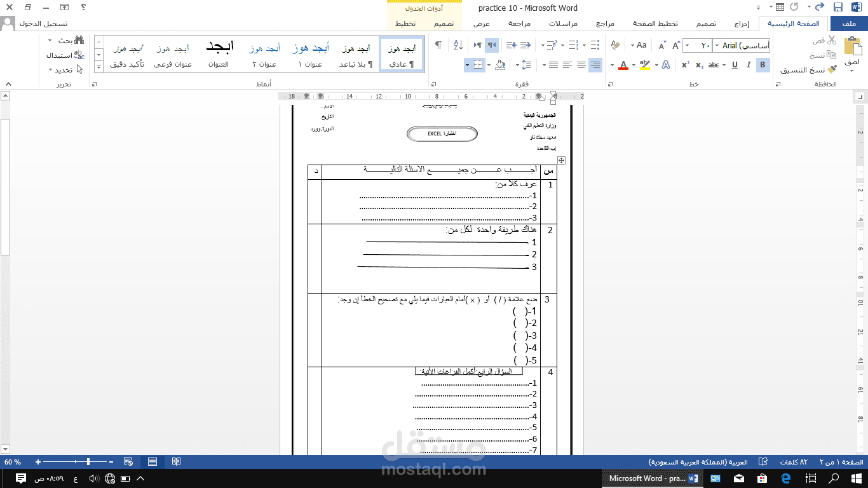
Task: Open the line spacing dropdown
Action: 527,65
